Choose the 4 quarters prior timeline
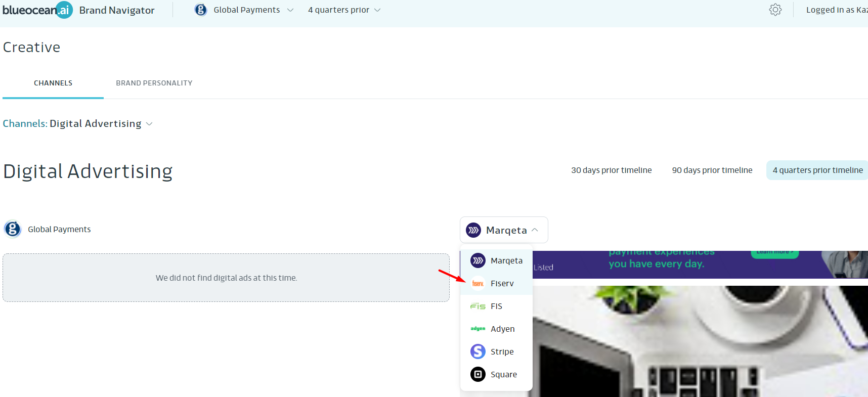The image size is (868, 397). point(817,170)
